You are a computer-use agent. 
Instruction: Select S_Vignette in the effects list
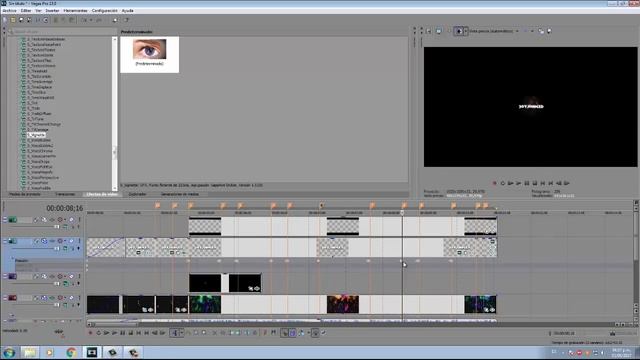click(36, 135)
